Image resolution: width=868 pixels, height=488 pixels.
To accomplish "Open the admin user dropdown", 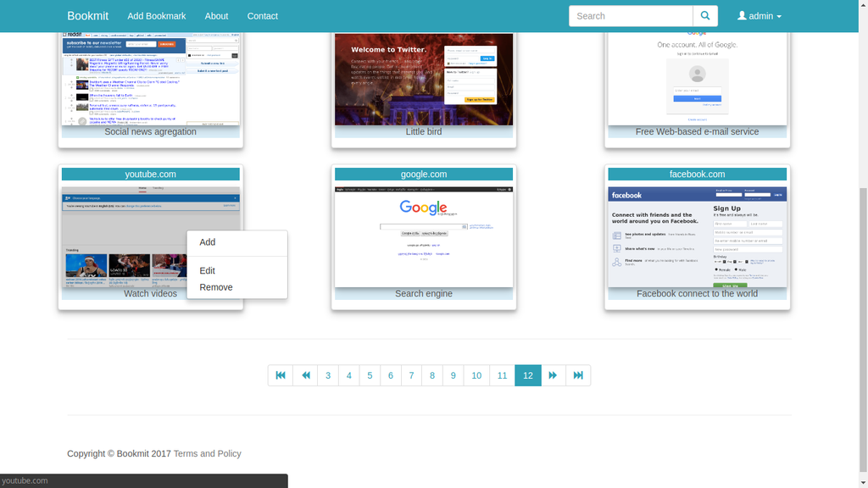I will 759,16.
